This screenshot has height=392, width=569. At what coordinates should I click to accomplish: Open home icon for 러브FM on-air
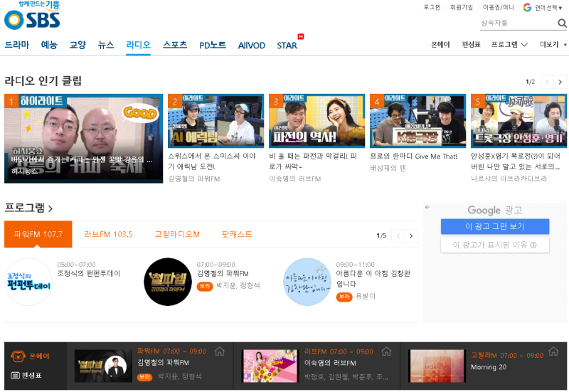point(386,351)
